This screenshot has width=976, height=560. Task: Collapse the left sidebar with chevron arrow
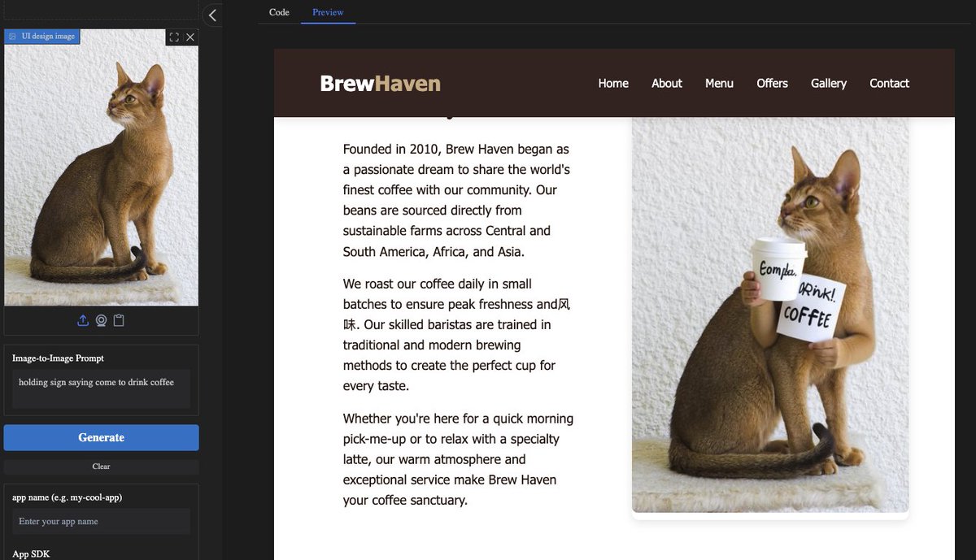tap(212, 15)
